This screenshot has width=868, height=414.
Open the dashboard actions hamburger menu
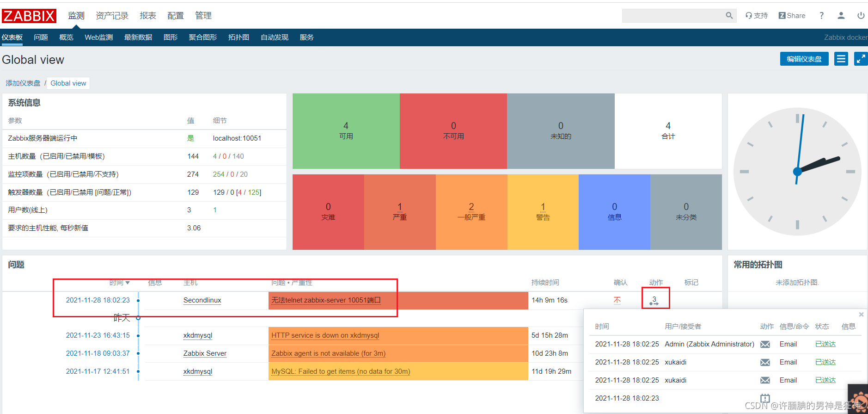[x=841, y=59]
